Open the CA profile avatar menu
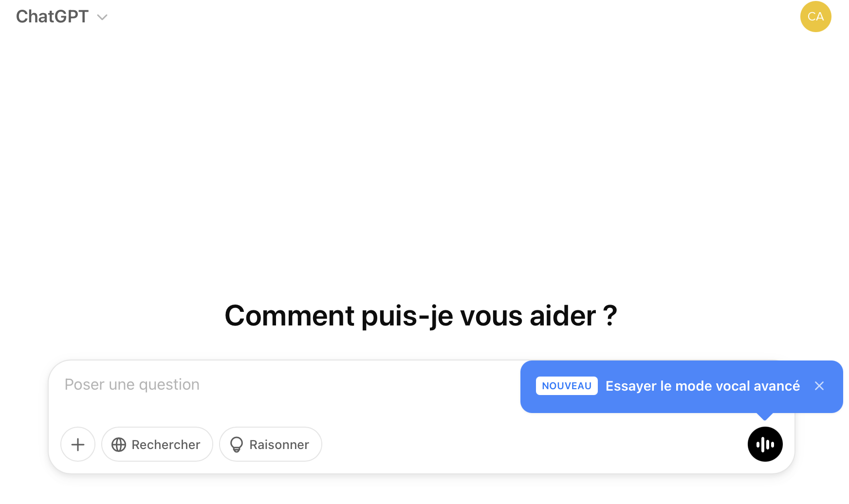Viewport: 849px width, 504px height. (815, 17)
